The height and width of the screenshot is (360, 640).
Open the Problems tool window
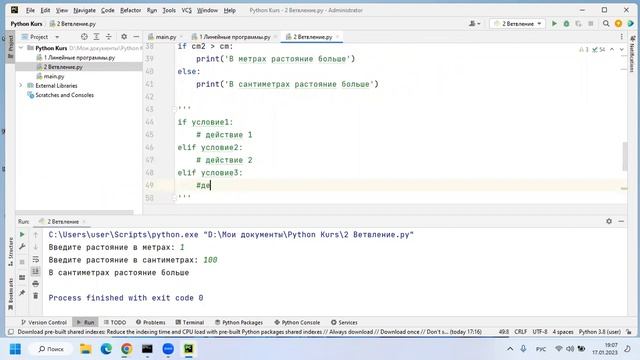151,322
